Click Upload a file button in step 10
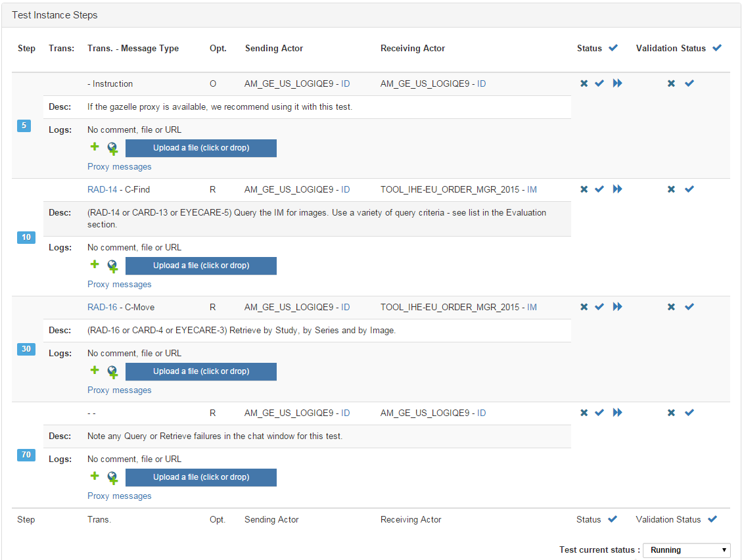 200,266
